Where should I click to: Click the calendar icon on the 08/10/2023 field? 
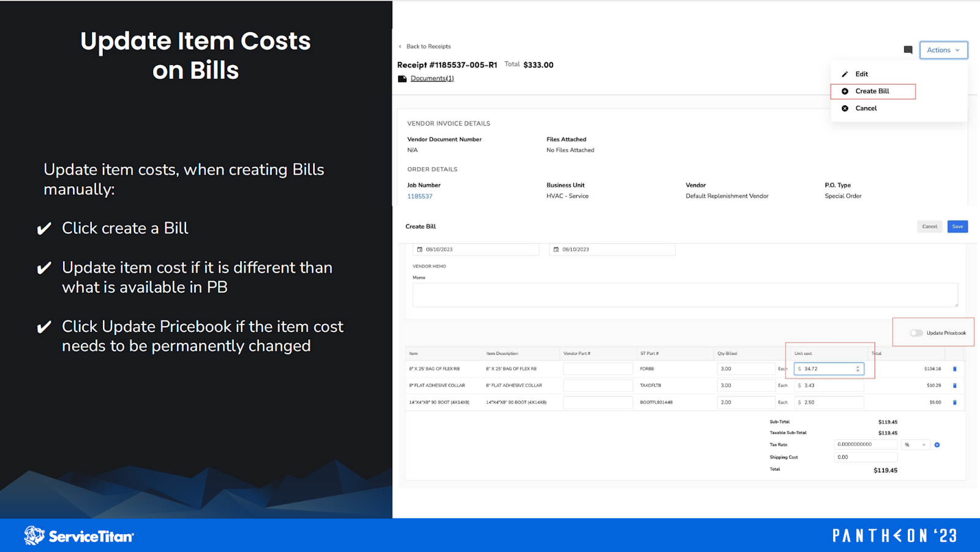pyautogui.click(x=420, y=249)
